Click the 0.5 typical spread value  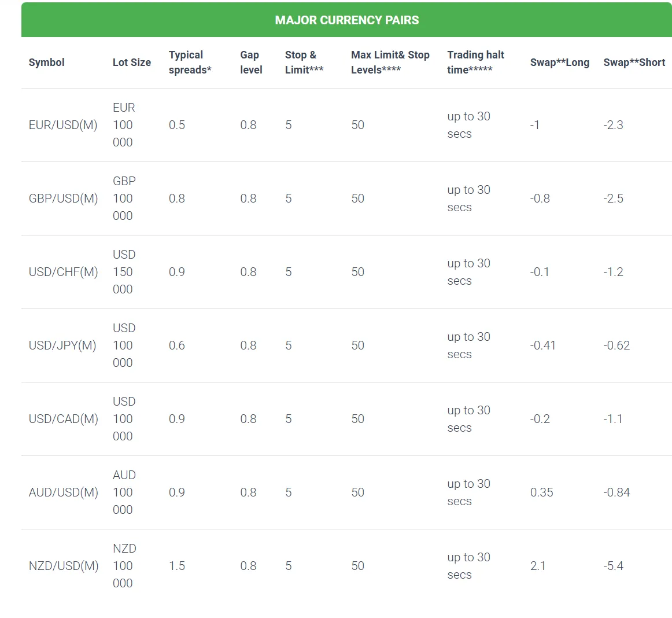177,125
